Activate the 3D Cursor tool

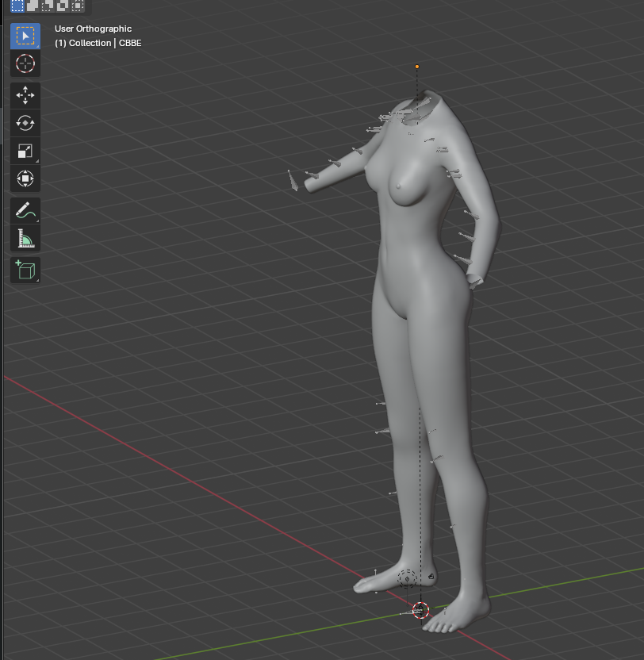pos(25,63)
